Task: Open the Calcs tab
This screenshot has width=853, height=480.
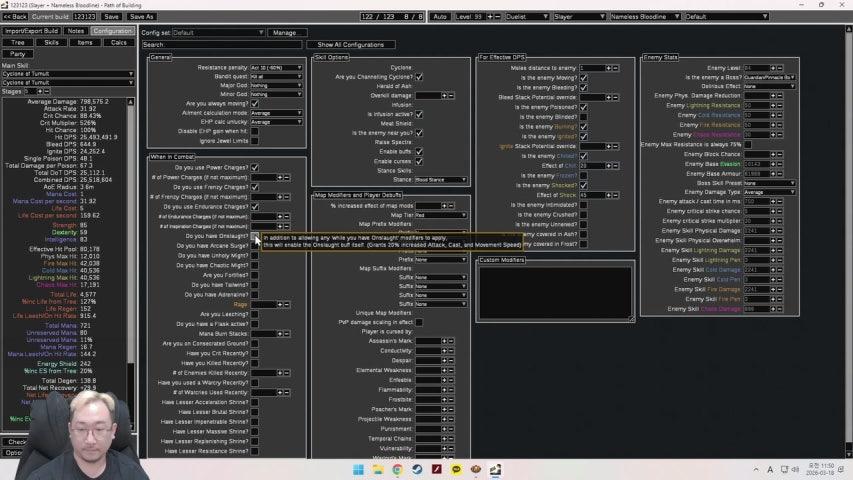Action: click(119, 42)
